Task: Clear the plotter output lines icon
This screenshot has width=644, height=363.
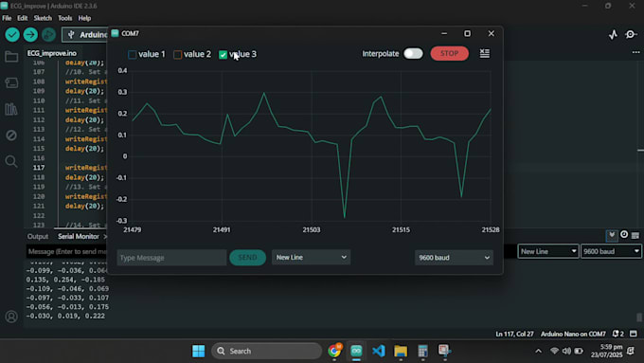Action: click(485, 53)
